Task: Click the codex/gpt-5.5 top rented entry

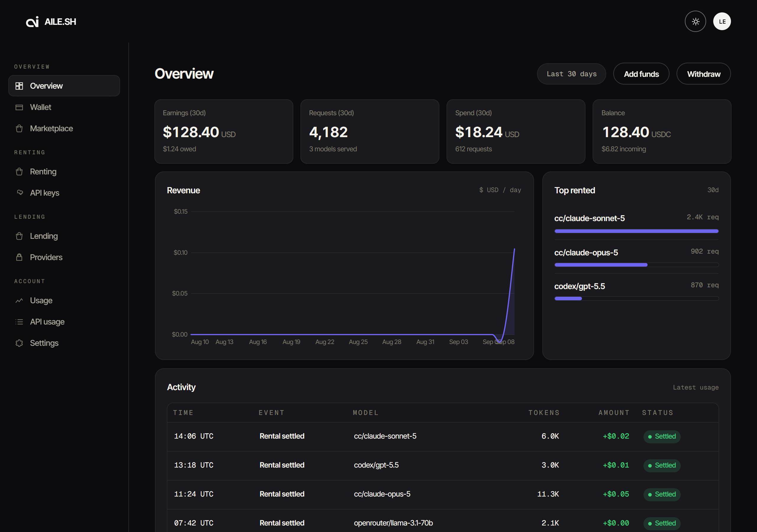Action: click(636, 291)
